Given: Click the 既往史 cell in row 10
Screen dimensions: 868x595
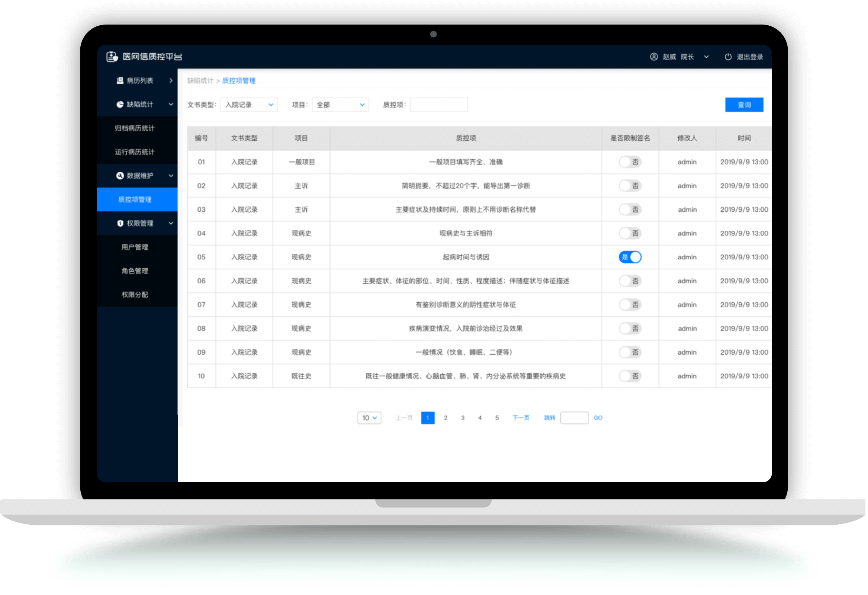Looking at the screenshot, I should point(302,377).
